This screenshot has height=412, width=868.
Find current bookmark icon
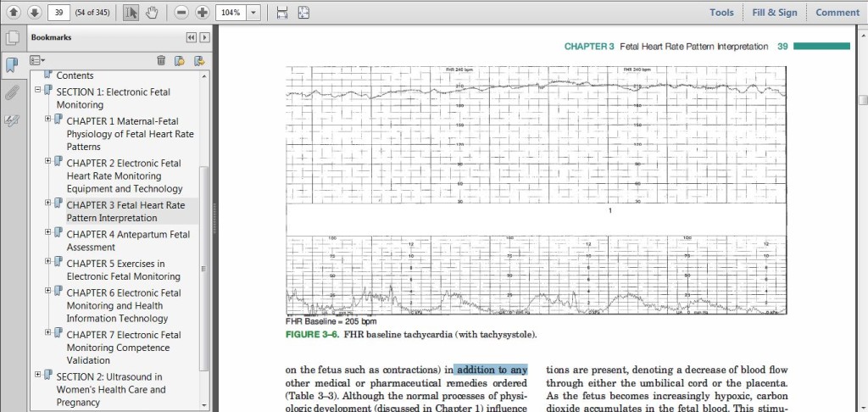pos(199,60)
